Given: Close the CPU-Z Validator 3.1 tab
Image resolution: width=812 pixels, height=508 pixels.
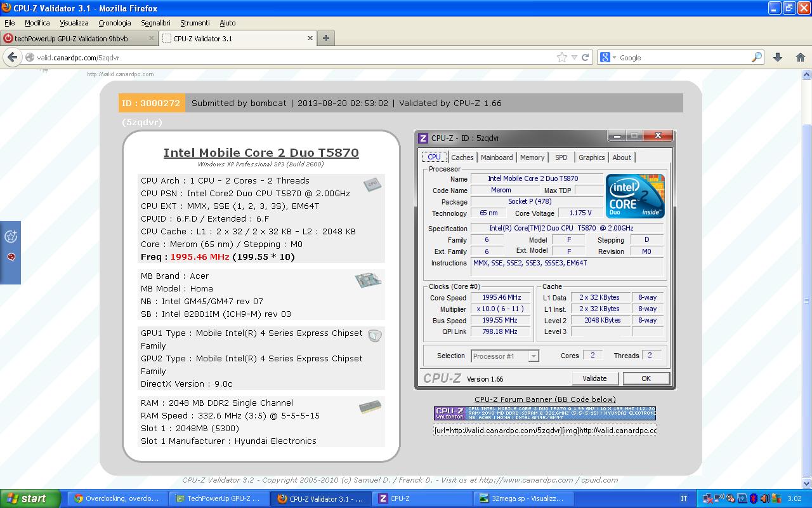Looking at the screenshot, I should pos(310,38).
